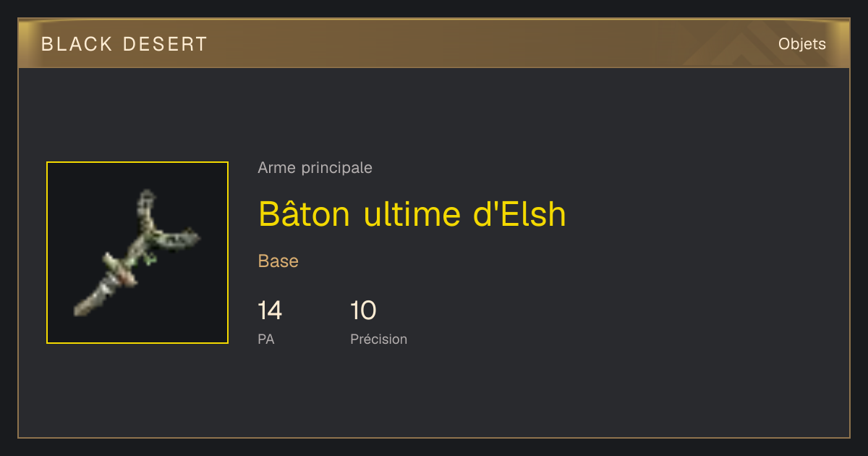Select the Base enhancement level label

pos(278,261)
